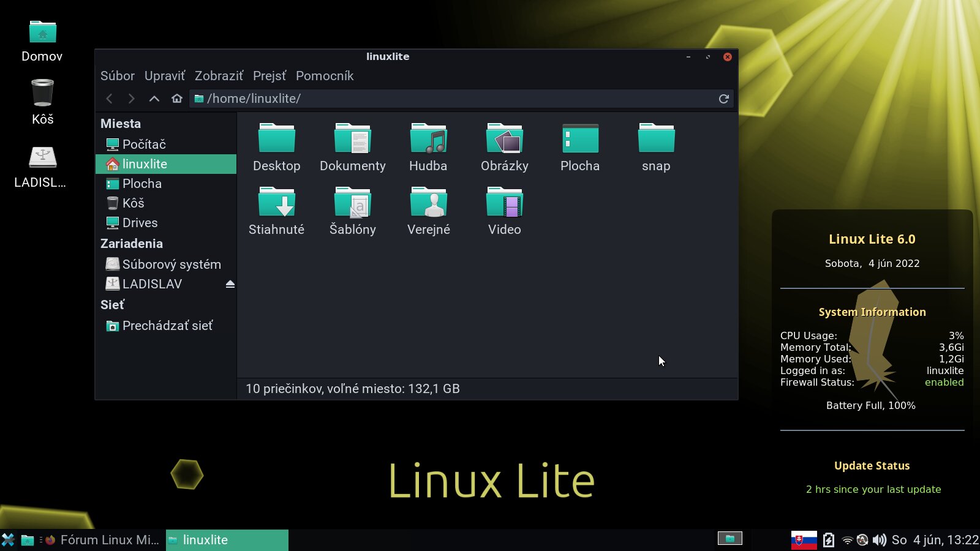Screen dimensions: 980x551
Task: Click the reload icon in the path bar
Action: tap(723, 99)
